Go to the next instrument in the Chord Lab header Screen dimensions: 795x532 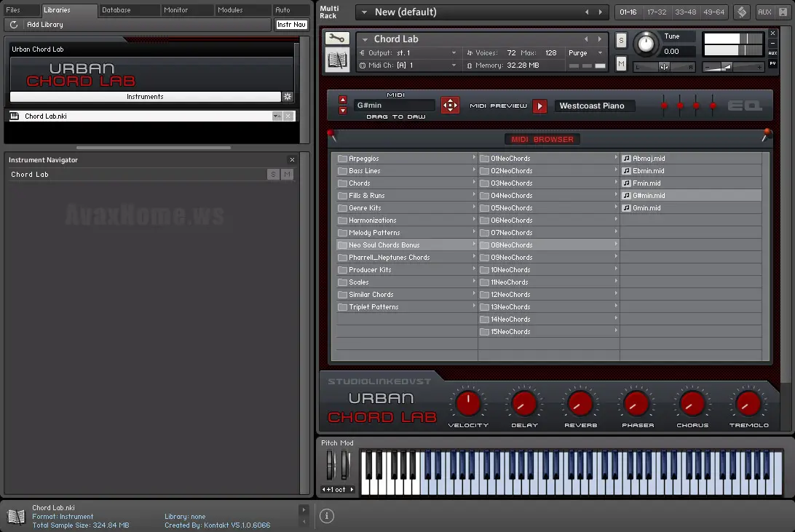600,39
